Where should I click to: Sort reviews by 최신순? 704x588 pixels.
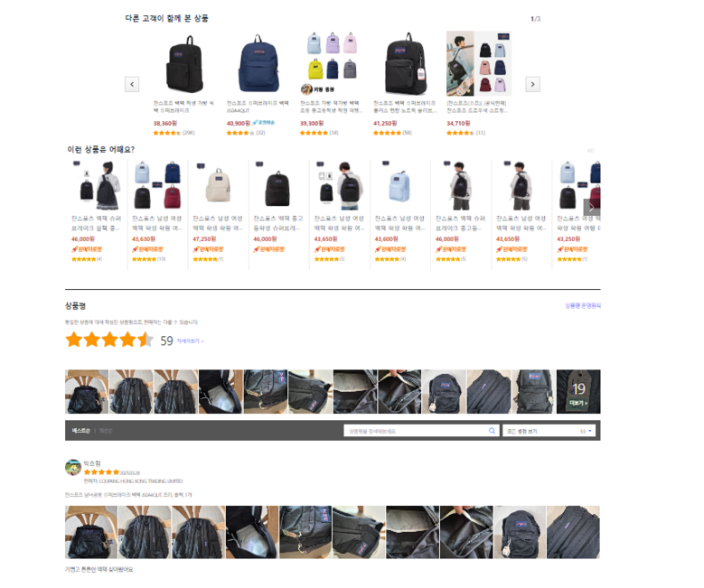(x=106, y=431)
